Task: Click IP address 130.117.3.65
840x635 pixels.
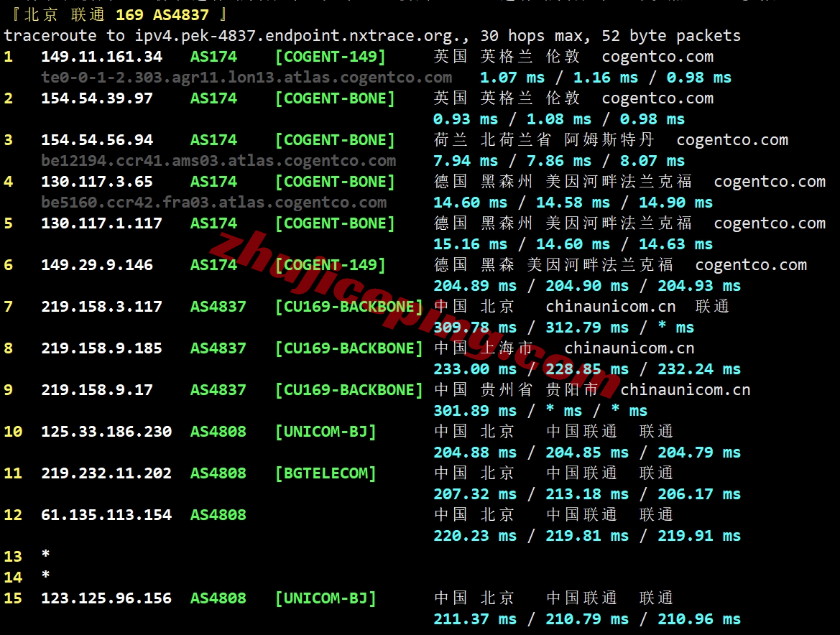Action: pos(97,182)
